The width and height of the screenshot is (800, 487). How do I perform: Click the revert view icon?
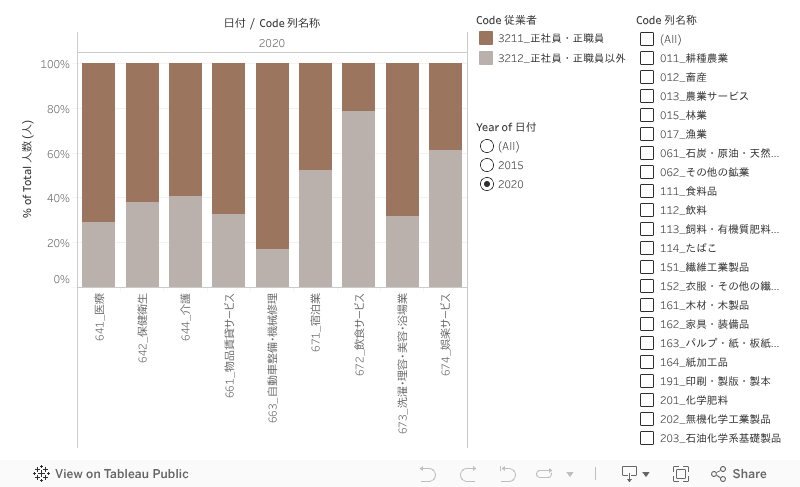[x=509, y=474]
